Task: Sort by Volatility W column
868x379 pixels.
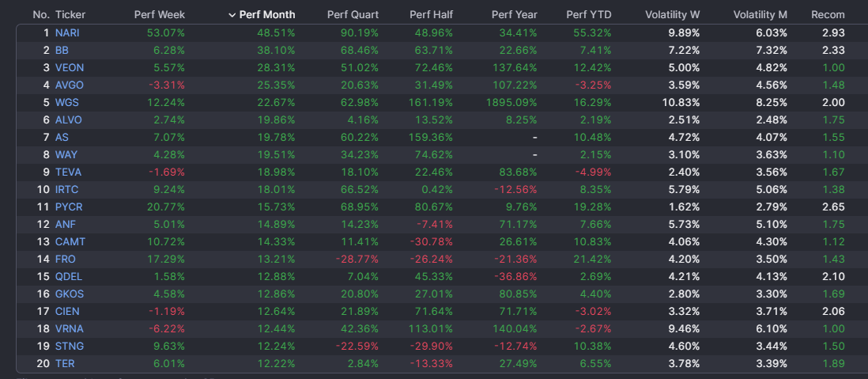Action: 672,15
